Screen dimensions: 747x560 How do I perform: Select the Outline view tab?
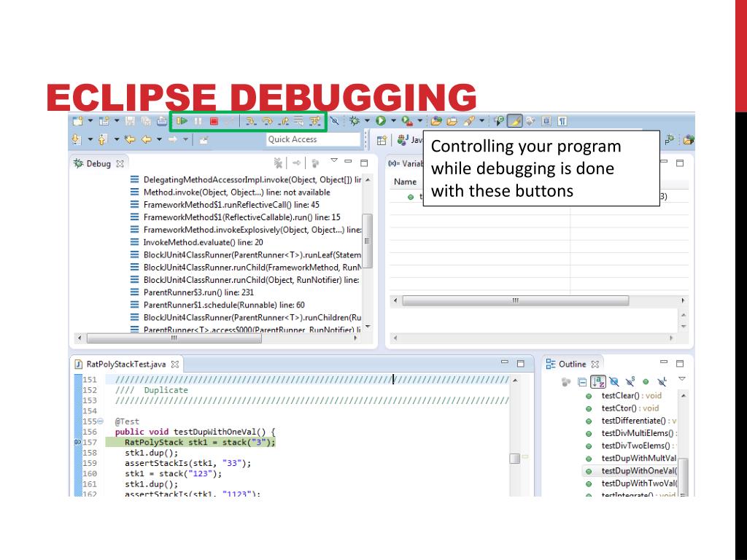coord(572,365)
